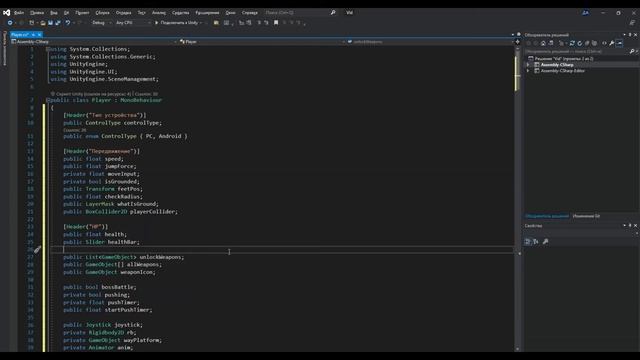
Task: Click the open file folder icon
Action: (x=43, y=23)
